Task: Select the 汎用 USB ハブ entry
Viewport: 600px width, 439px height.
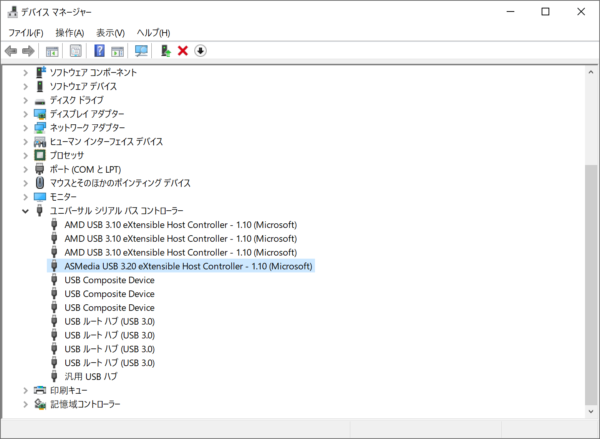Action: [x=91, y=376]
